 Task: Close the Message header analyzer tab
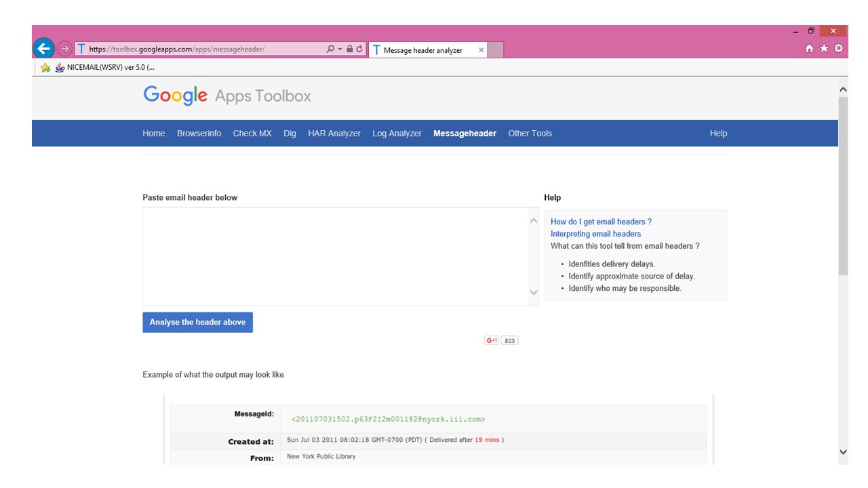[x=481, y=50]
